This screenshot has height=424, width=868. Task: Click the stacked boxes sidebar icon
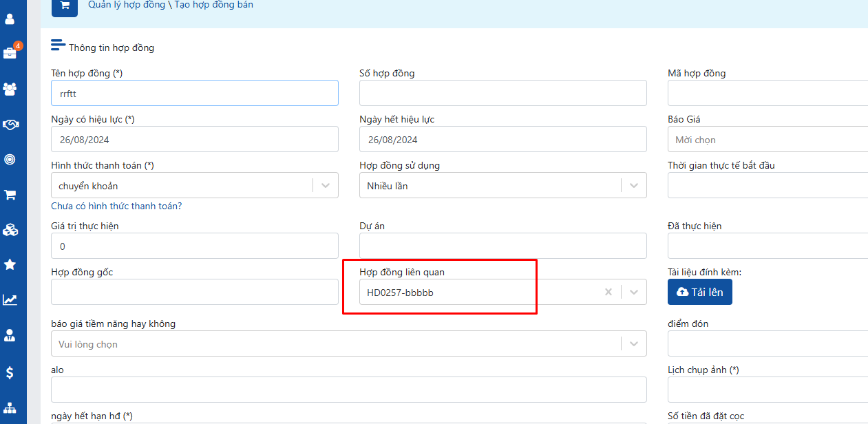tap(10, 230)
